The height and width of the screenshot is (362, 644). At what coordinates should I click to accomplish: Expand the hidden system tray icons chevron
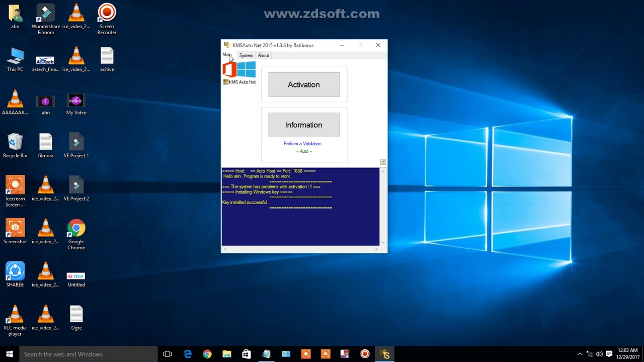[x=580, y=354]
